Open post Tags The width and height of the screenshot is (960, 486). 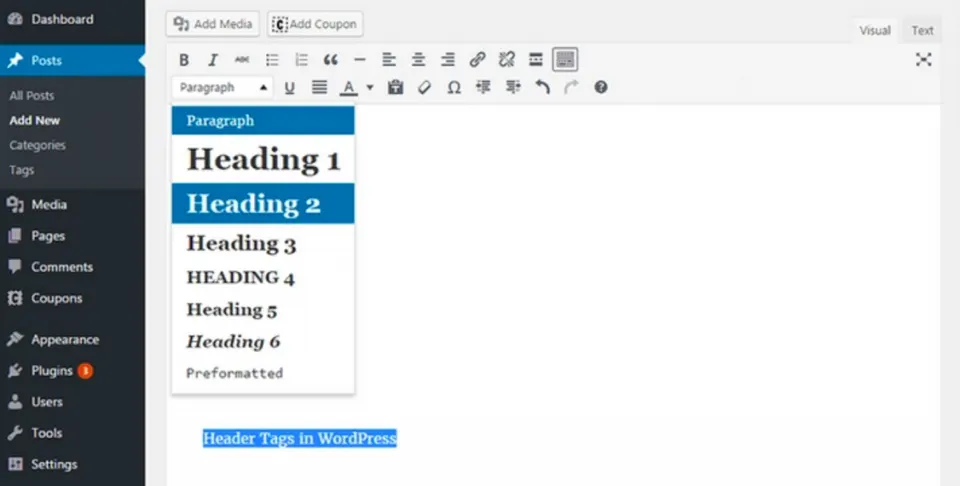click(x=21, y=170)
